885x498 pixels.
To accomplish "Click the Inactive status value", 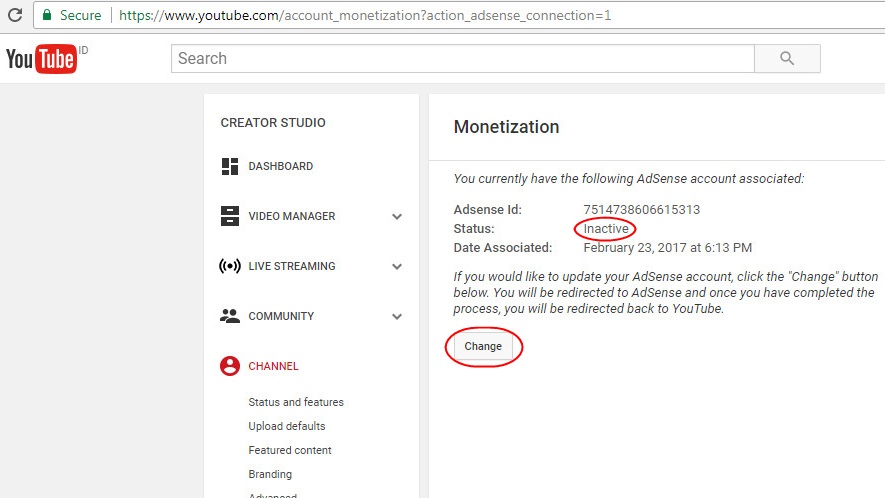I will tap(606, 229).
